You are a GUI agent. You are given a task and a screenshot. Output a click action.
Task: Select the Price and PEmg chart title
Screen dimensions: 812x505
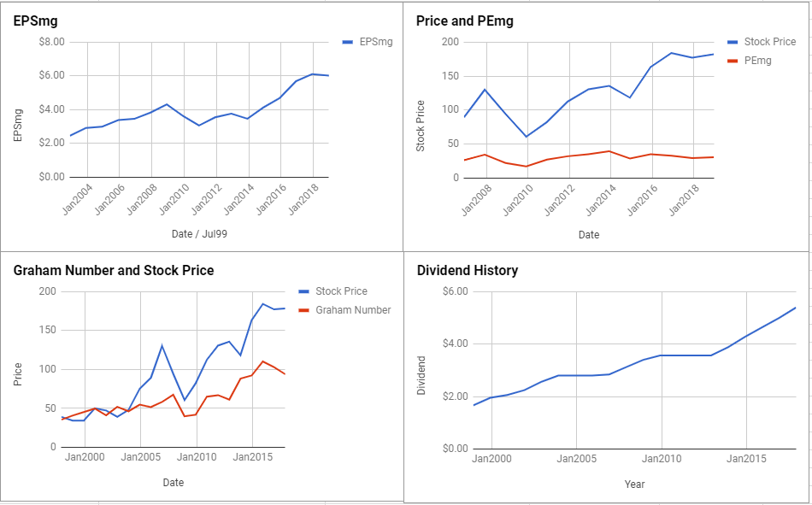(464, 21)
